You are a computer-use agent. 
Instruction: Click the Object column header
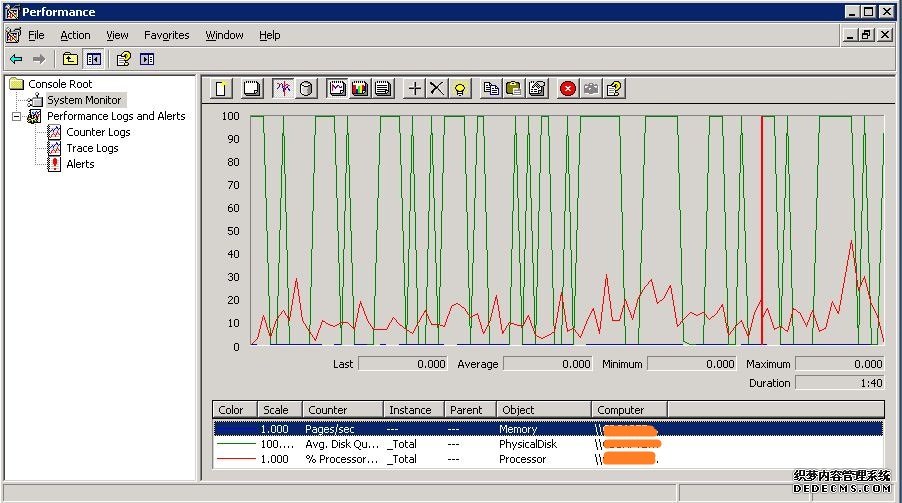point(518,410)
